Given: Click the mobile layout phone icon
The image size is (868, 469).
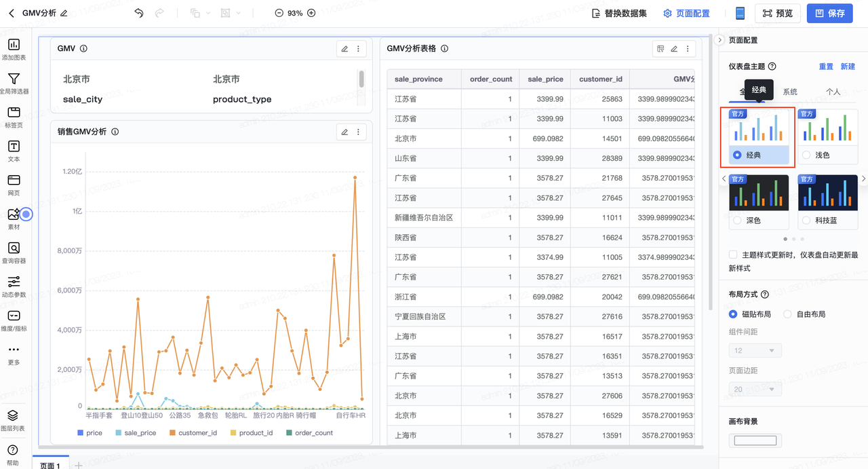Looking at the screenshot, I should coord(740,13).
